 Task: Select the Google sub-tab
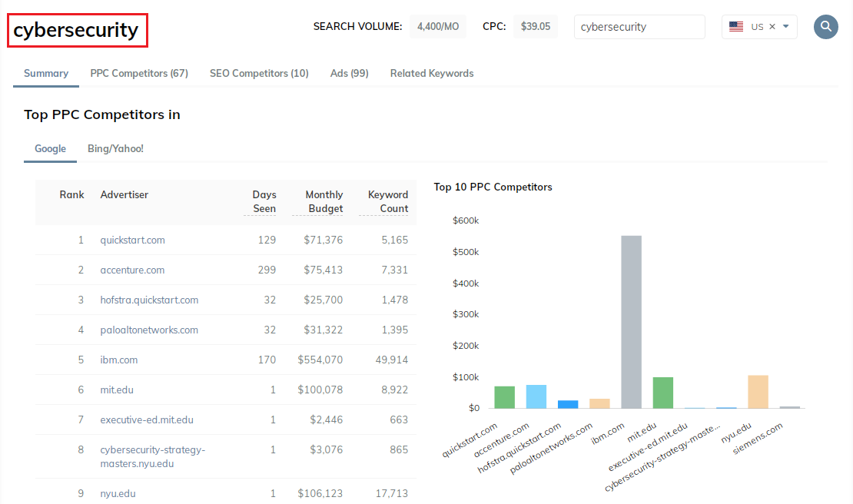click(50, 148)
